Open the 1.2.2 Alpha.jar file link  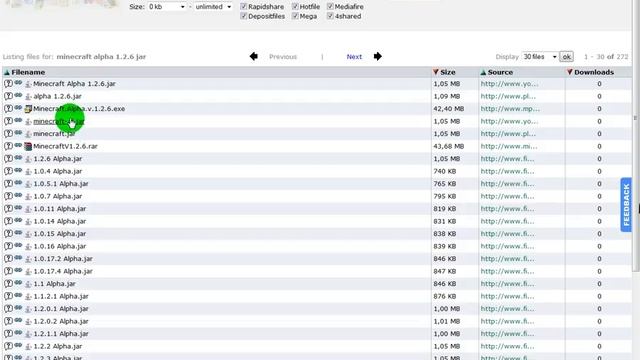[58, 346]
